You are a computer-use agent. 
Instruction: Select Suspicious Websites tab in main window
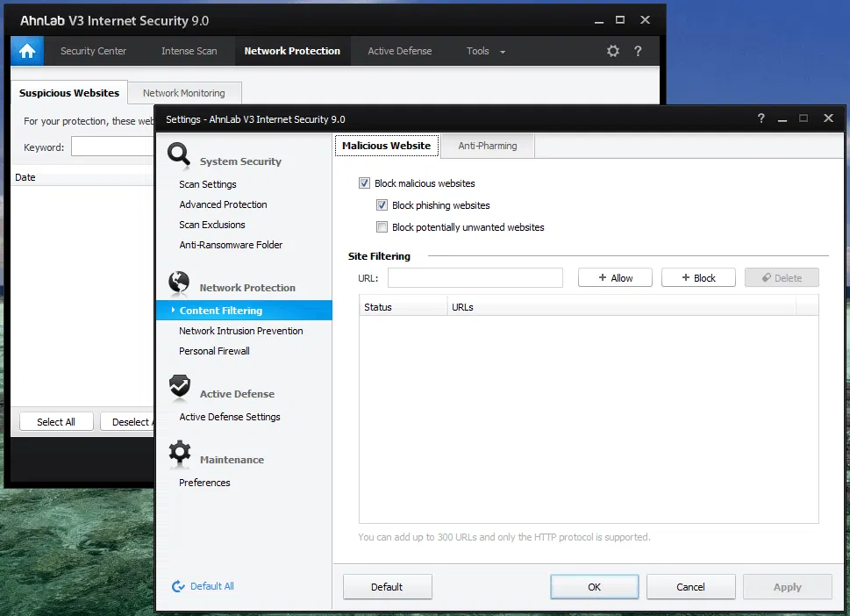pos(69,93)
